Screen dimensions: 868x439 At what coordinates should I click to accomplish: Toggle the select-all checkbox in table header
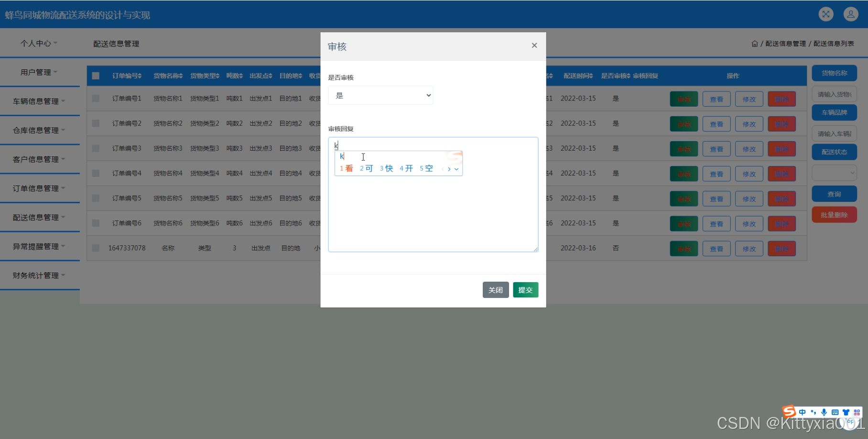point(96,76)
